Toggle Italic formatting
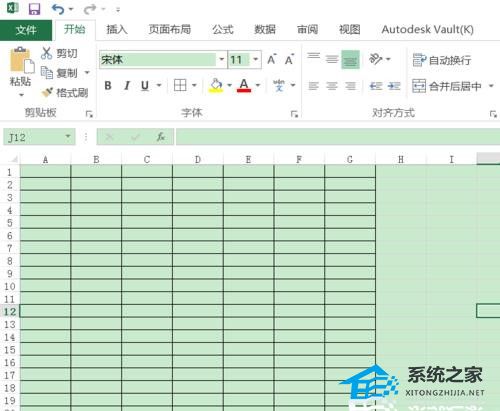Viewport: 500px width, 411px height. [127, 86]
